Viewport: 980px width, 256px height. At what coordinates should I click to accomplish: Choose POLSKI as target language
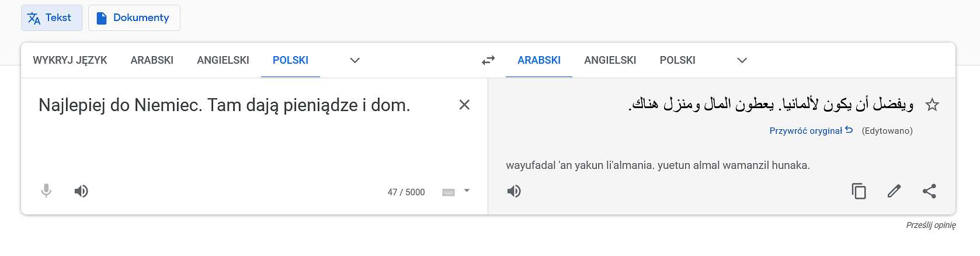click(677, 60)
